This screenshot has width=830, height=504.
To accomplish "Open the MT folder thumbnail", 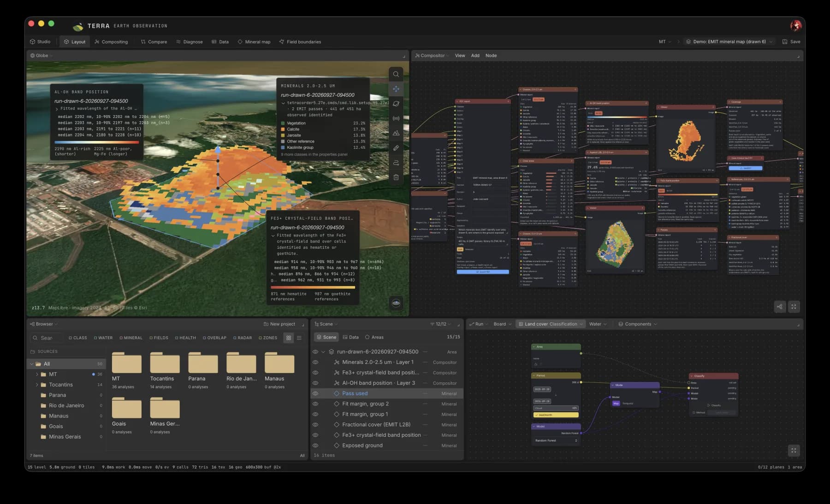I will (x=126, y=363).
